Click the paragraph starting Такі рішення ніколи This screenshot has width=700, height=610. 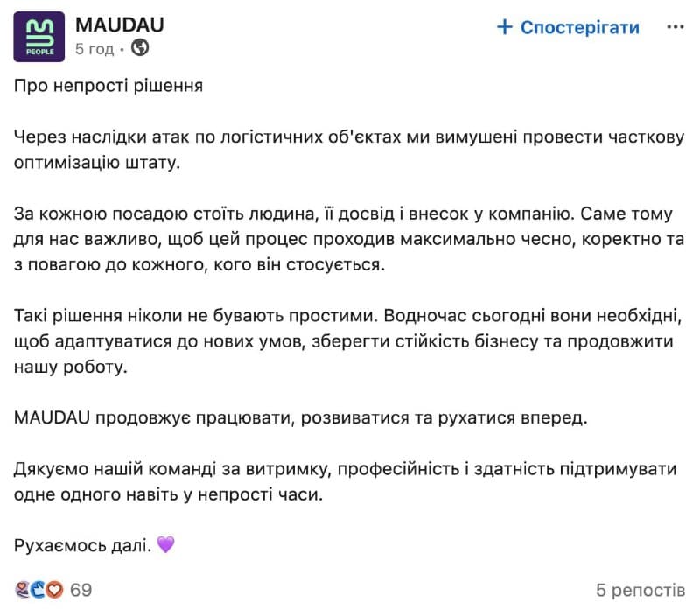(348, 341)
